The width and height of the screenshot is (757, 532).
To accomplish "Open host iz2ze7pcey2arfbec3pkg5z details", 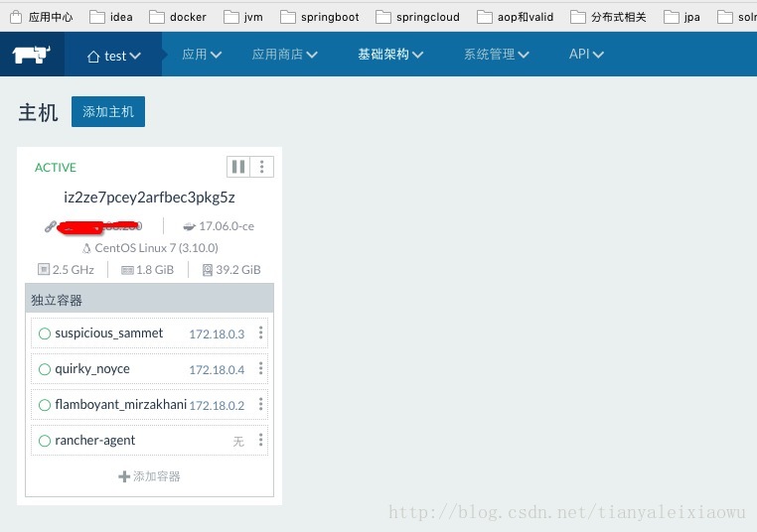I will pos(149,198).
